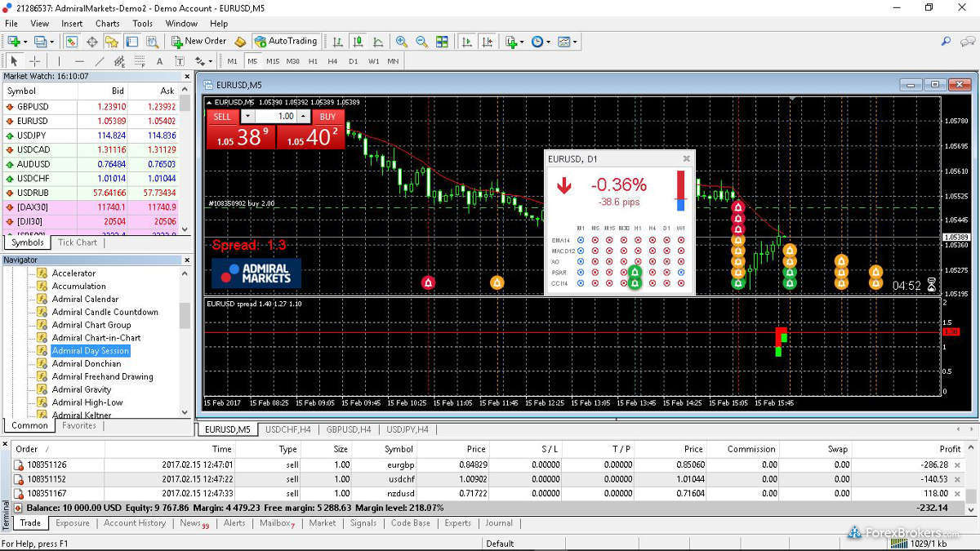Select the text label tool
Image resolution: width=980 pixels, height=551 pixels.
(x=180, y=61)
